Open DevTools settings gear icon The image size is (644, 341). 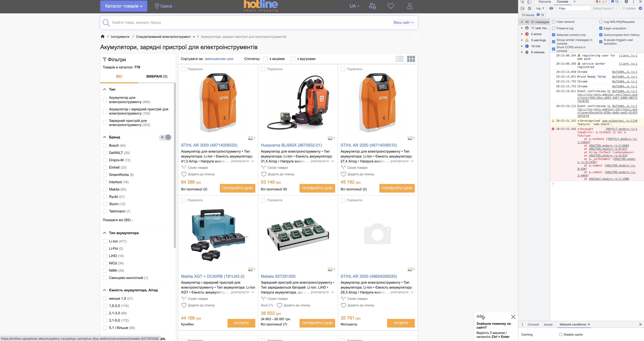(x=626, y=2)
